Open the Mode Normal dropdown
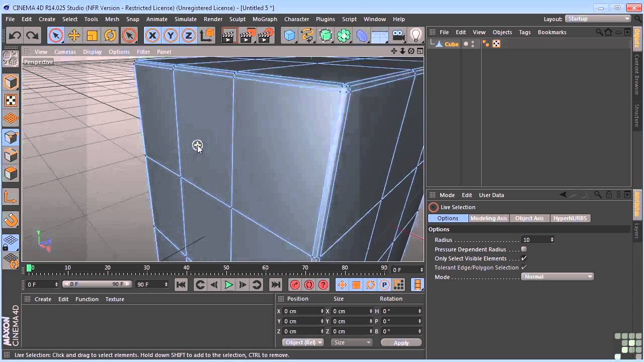Screen dimensions: 644x362 click(557, 277)
